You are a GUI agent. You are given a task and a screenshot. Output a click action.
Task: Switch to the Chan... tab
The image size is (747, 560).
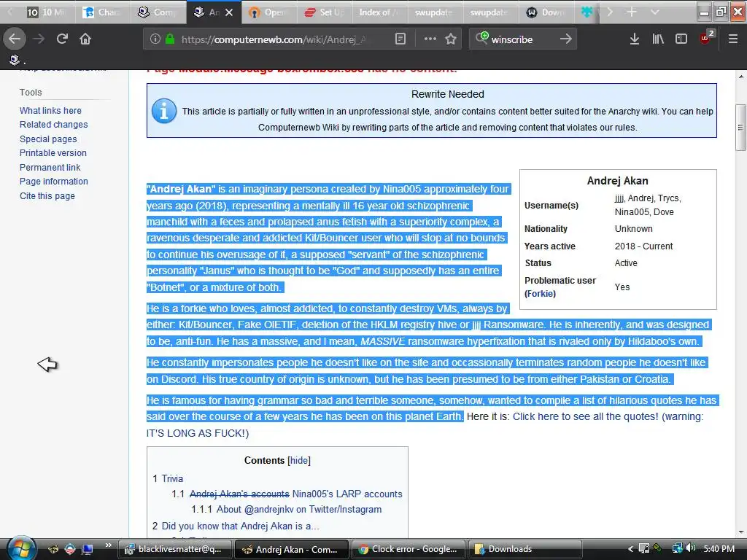pyautogui.click(x=102, y=12)
